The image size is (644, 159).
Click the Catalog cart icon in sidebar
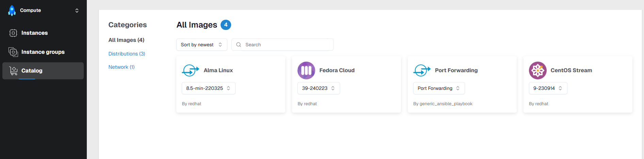(x=13, y=71)
